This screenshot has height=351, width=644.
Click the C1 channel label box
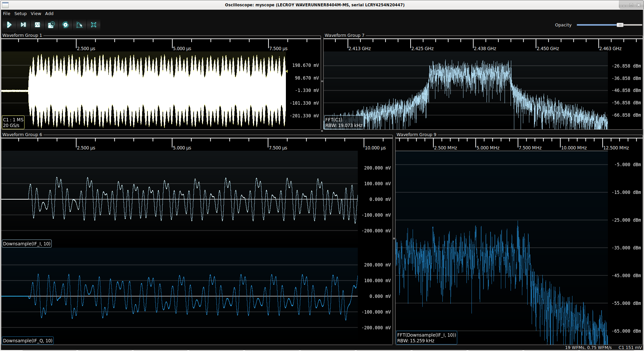[13, 122]
